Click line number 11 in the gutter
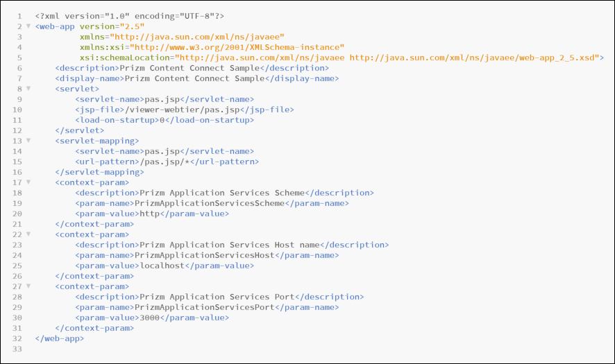The height and width of the screenshot is (364, 615). point(17,120)
